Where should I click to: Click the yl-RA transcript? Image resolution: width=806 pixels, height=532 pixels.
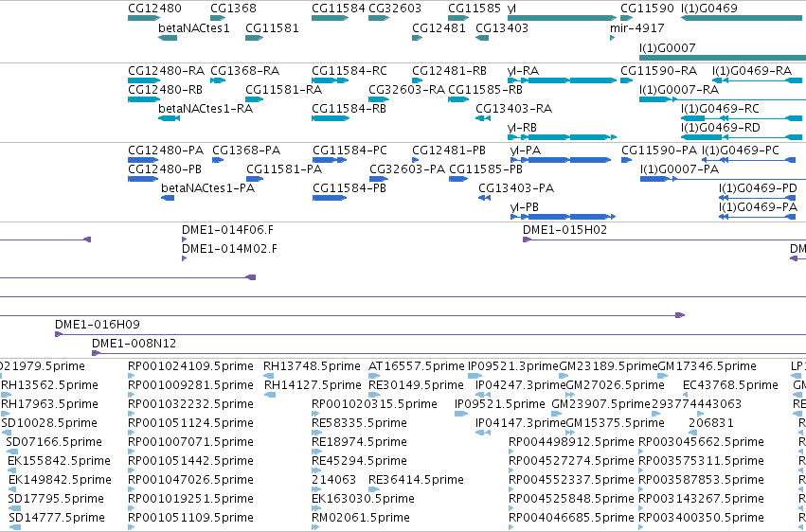(562, 80)
